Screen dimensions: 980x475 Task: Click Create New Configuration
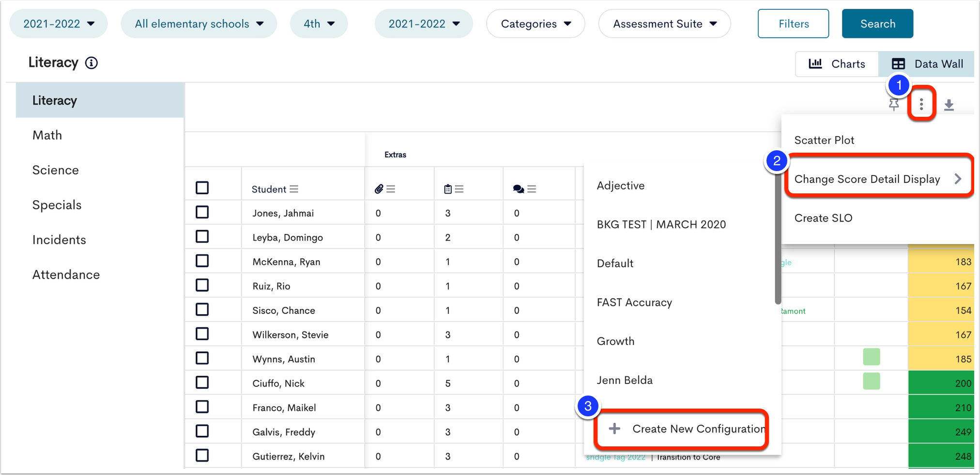point(682,429)
